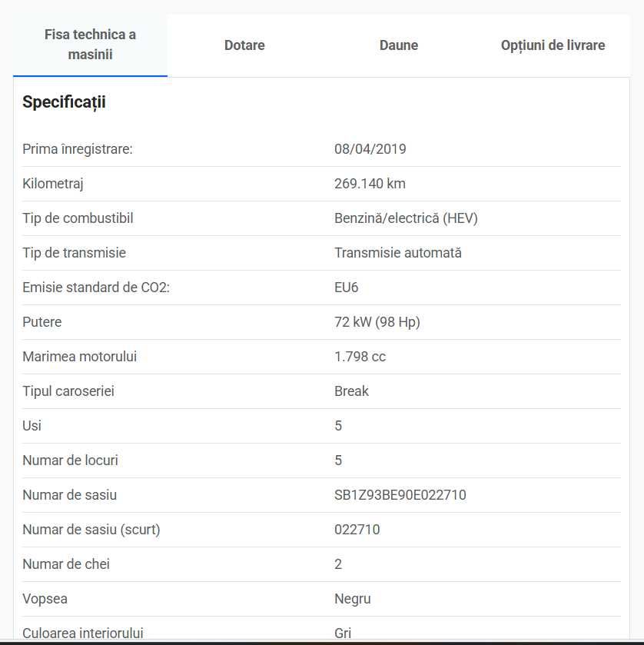Screen dimensions: 644x645
Task: Click the Specificații heading
Action: pos(64,102)
